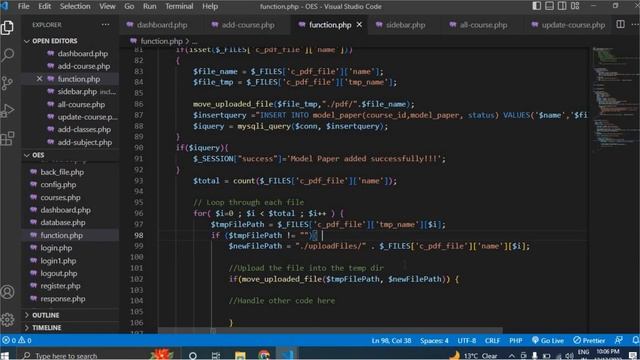Open login.php in the OES folder
The width and height of the screenshot is (640, 360).
56,248
